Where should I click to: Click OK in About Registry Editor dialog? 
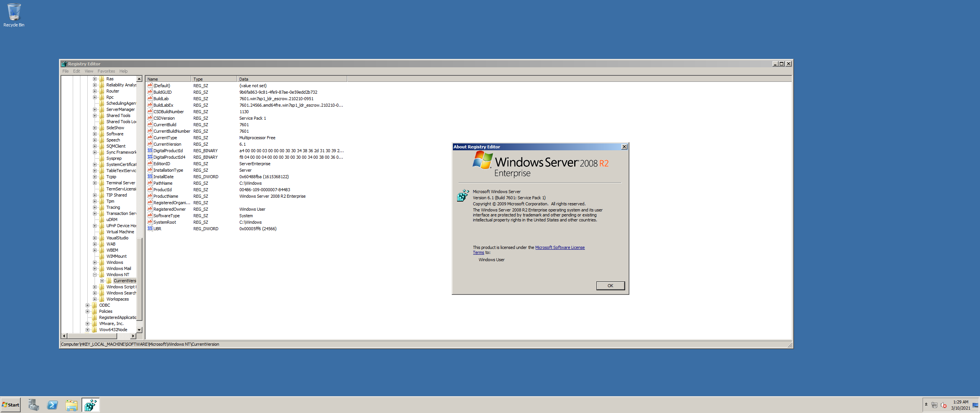[x=610, y=286]
